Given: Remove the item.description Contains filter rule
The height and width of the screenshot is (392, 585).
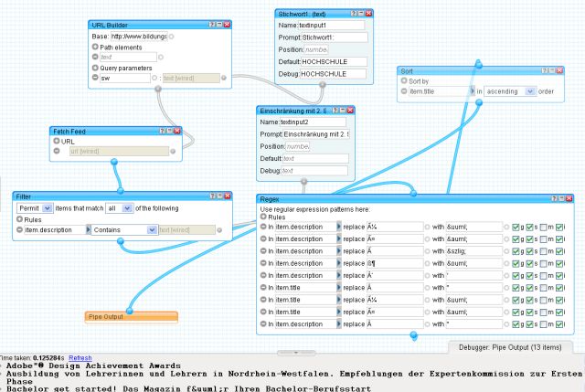Looking at the screenshot, I should click(19, 229).
